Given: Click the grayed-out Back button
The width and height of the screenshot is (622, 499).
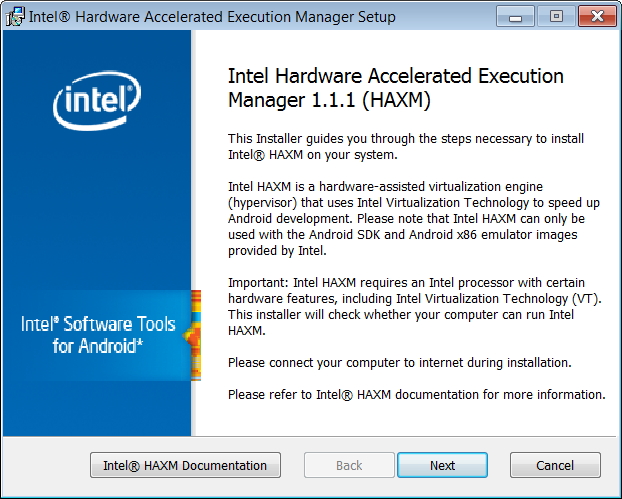Looking at the screenshot, I should point(349,465).
